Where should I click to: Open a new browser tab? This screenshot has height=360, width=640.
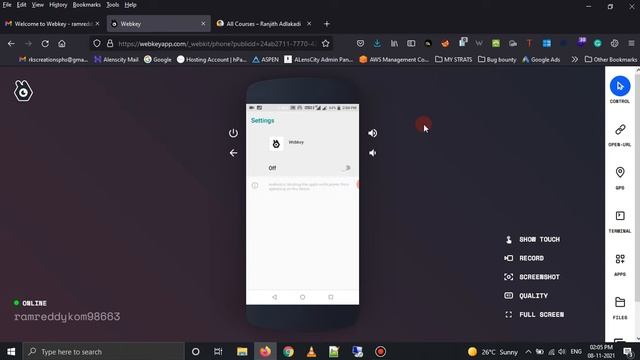pyautogui.click(x=327, y=24)
